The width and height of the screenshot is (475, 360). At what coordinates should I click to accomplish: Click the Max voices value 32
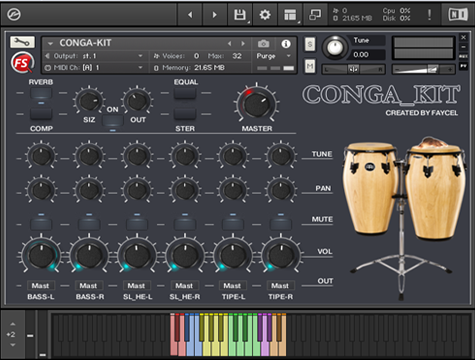pyautogui.click(x=237, y=56)
